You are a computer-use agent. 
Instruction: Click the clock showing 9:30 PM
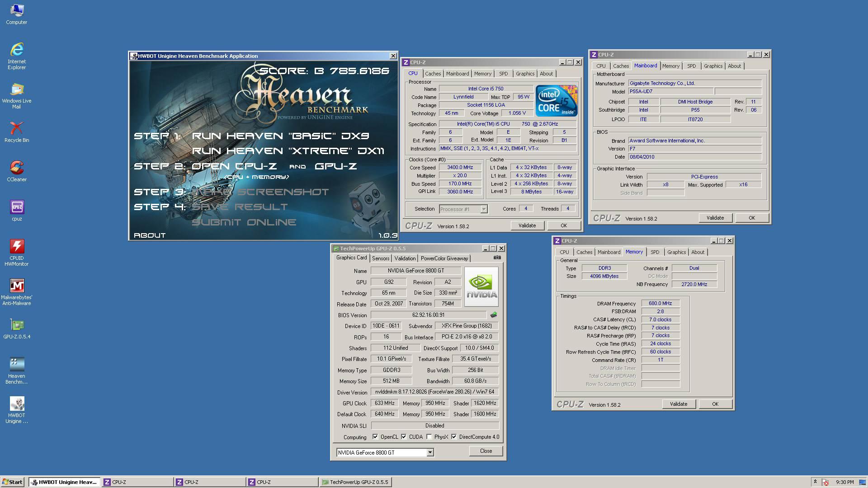[845, 482]
